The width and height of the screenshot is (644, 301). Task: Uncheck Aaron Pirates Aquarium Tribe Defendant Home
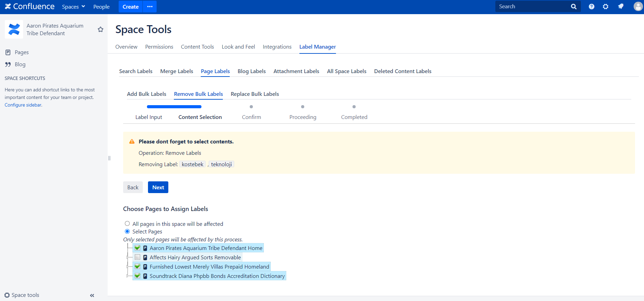click(137, 248)
